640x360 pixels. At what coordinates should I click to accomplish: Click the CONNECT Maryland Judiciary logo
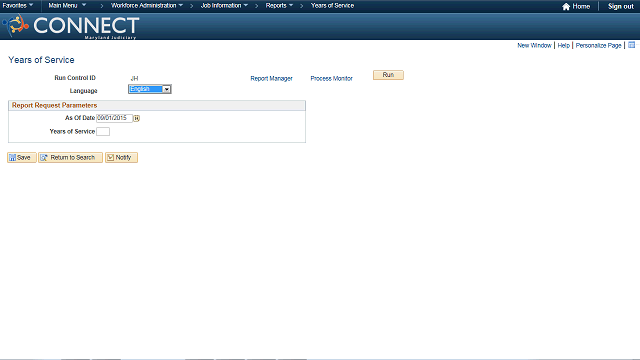coord(71,27)
